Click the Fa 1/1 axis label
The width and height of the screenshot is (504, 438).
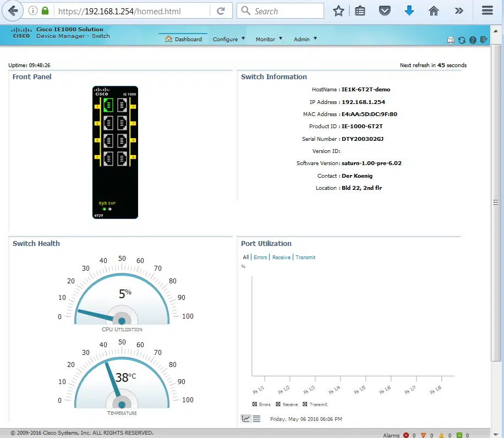(258, 390)
